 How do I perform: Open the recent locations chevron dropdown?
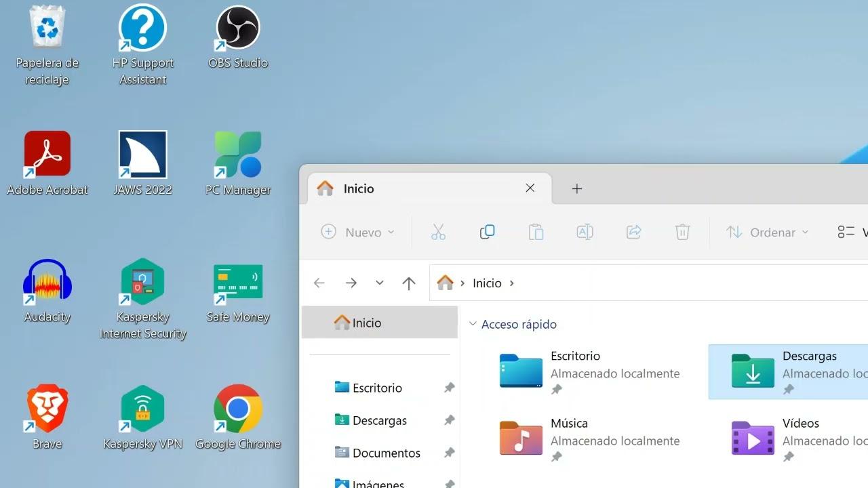point(380,283)
